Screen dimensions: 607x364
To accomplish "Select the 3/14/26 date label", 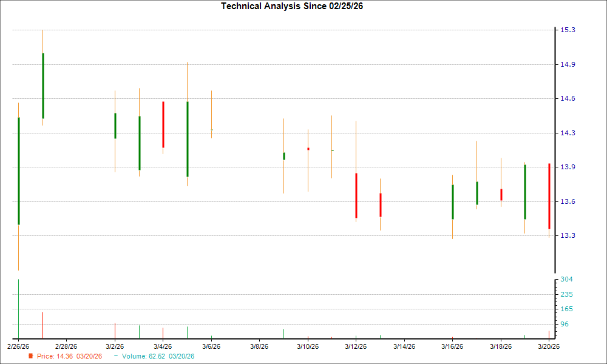I will 405,346.
